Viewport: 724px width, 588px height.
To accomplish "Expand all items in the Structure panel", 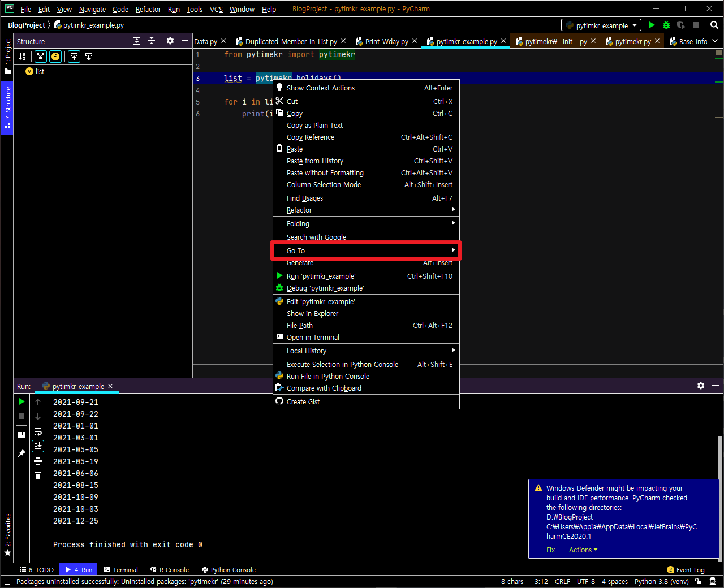I will click(137, 41).
